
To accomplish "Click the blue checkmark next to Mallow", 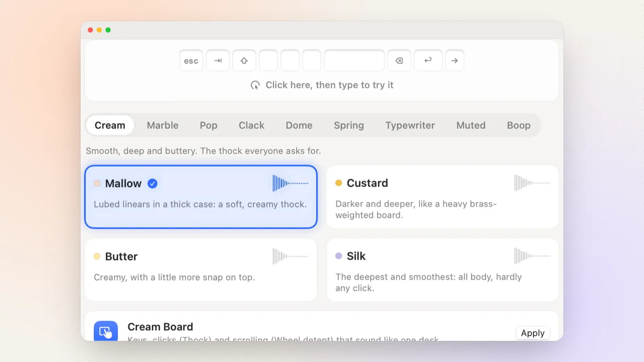I will tap(153, 183).
